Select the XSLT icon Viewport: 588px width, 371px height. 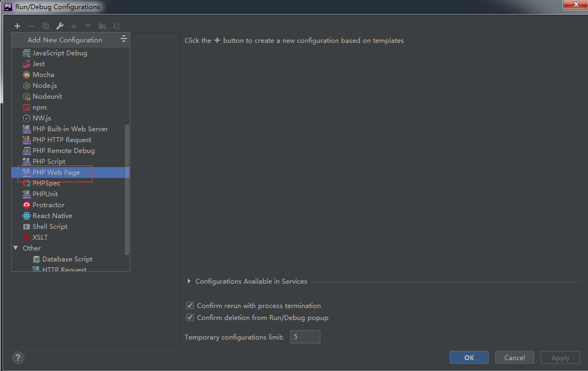tap(27, 237)
